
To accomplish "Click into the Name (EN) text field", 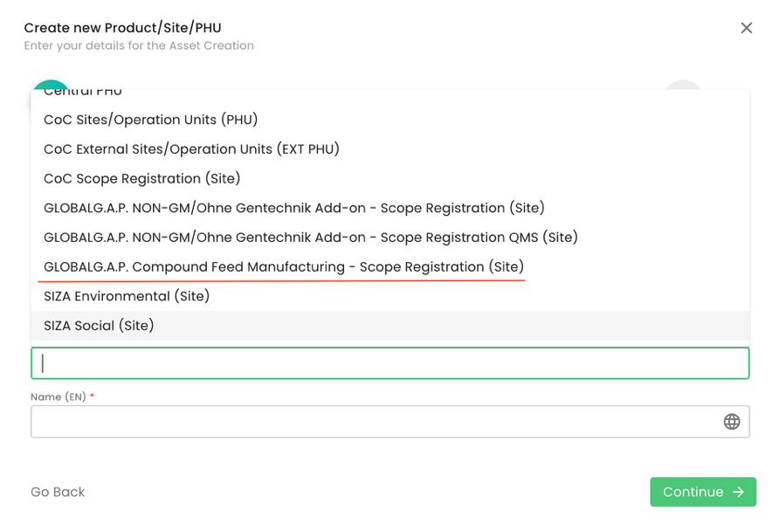I will 376,422.
